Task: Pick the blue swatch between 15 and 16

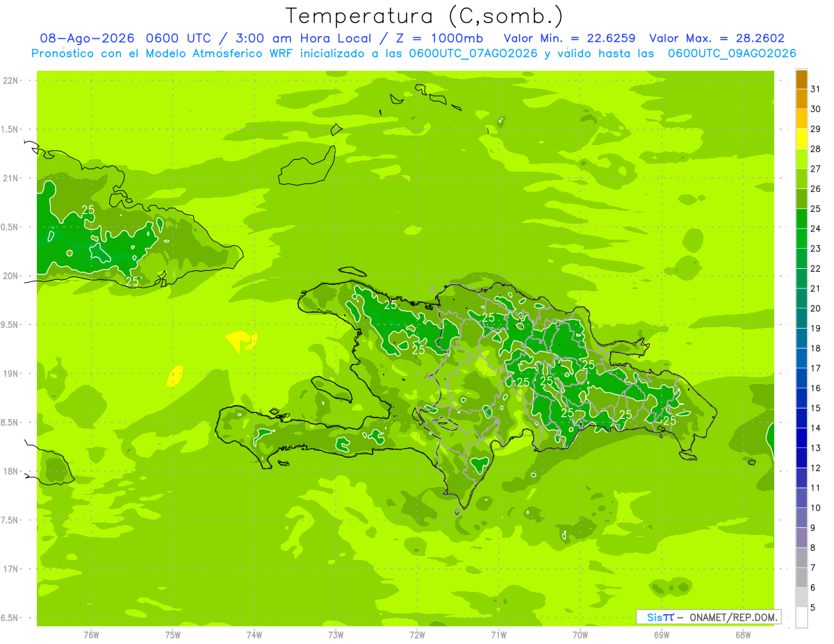Action: click(801, 398)
